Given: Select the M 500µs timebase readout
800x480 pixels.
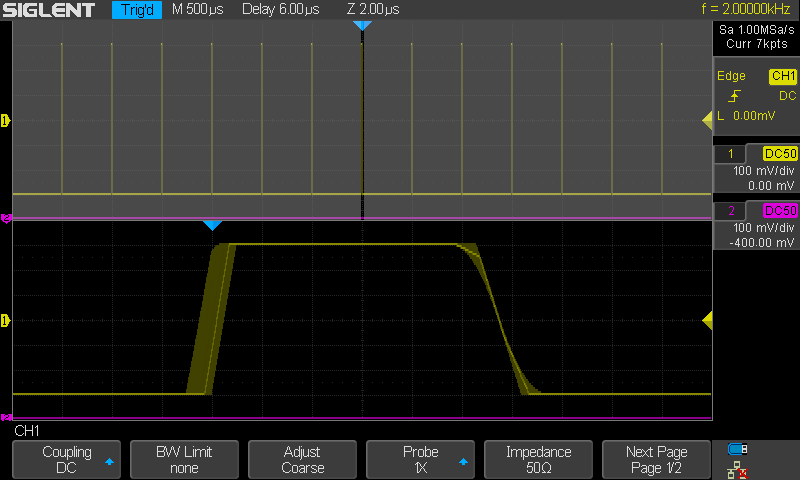Looking at the screenshot, I should point(197,9).
